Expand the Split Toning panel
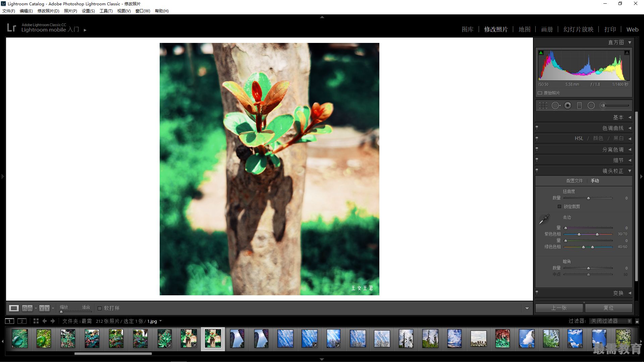Viewport: 644px width, 362px height. [x=630, y=149]
